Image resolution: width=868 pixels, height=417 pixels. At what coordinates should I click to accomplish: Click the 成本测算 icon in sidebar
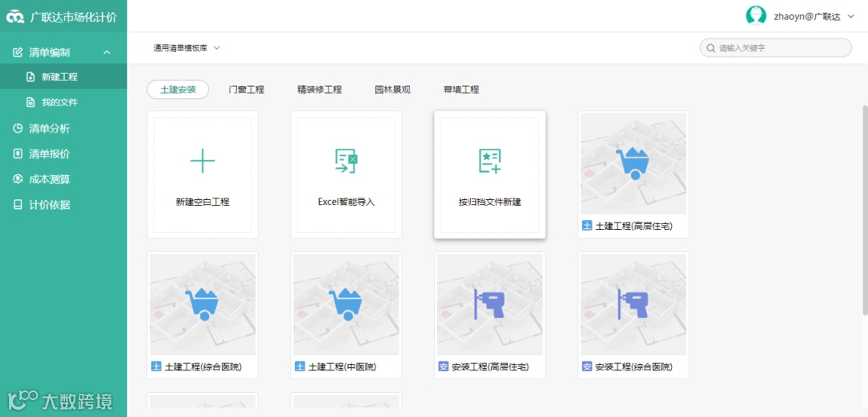(18, 180)
